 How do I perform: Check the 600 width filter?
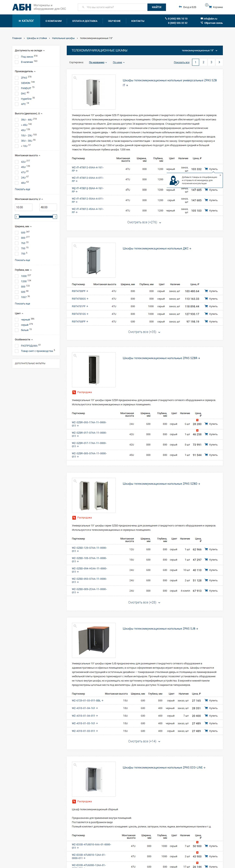[x=17, y=233]
